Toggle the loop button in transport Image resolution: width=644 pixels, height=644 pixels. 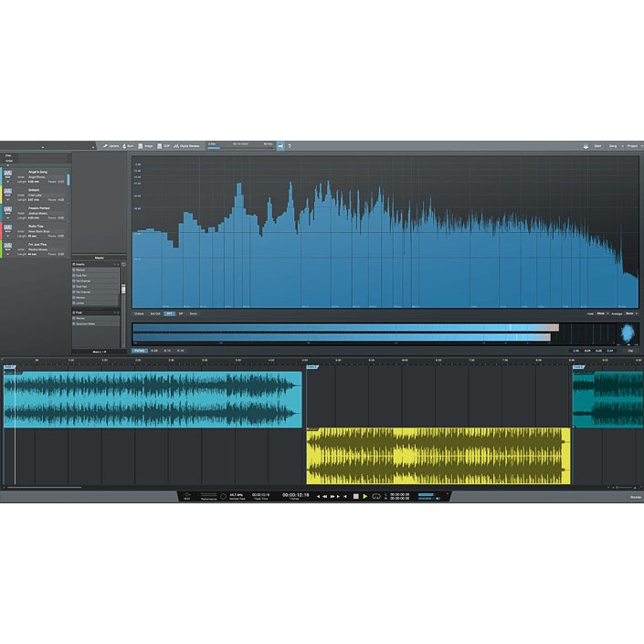coord(375,496)
